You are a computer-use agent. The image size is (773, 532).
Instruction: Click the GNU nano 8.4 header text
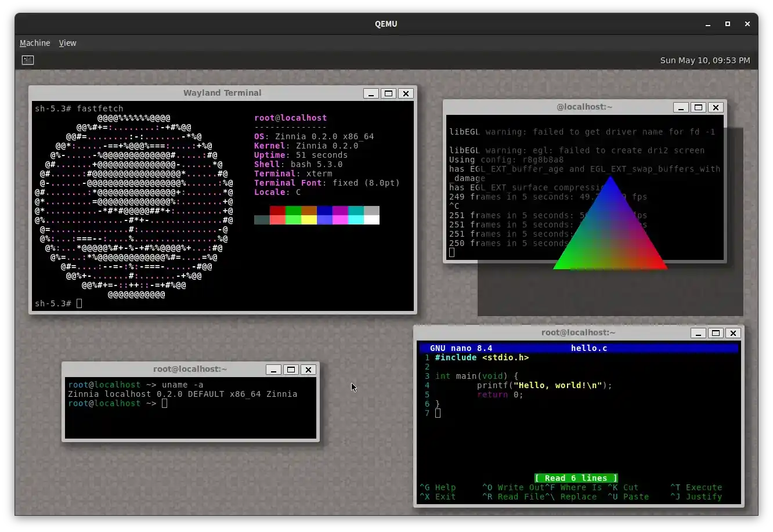[x=461, y=348]
